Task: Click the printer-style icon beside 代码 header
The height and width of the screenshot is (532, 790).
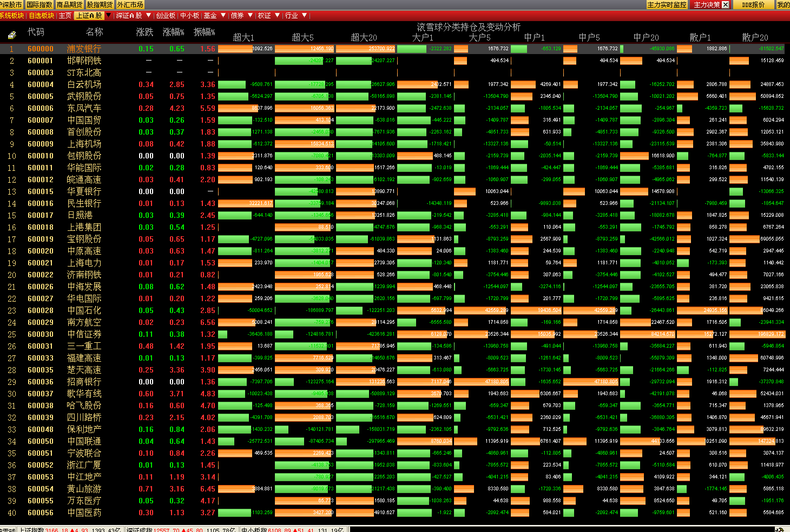Action: pos(12,36)
